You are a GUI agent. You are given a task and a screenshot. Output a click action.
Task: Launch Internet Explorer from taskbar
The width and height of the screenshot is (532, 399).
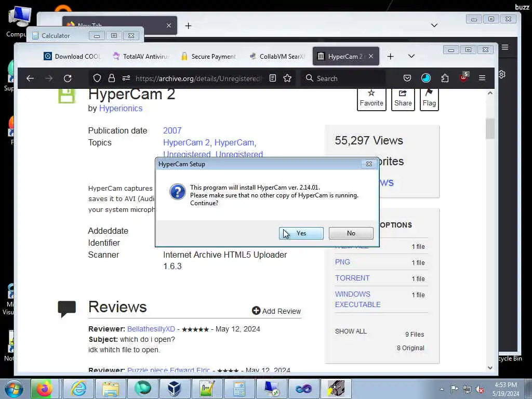78,389
